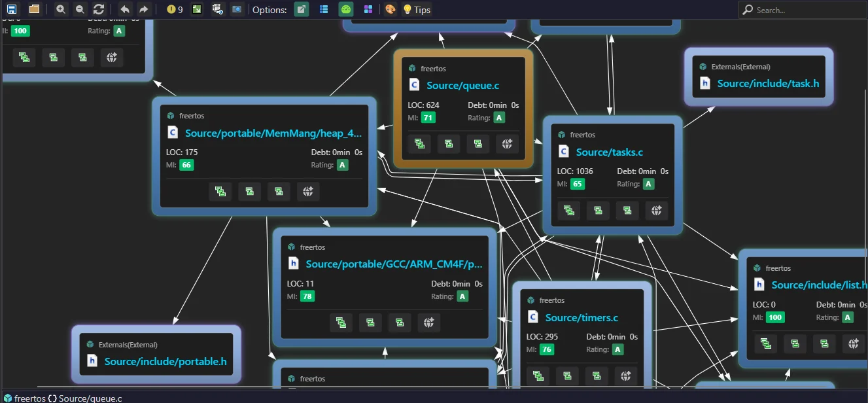Take a snapshot with the camera icon
This screenshot has height=403, width=868.
237,10
